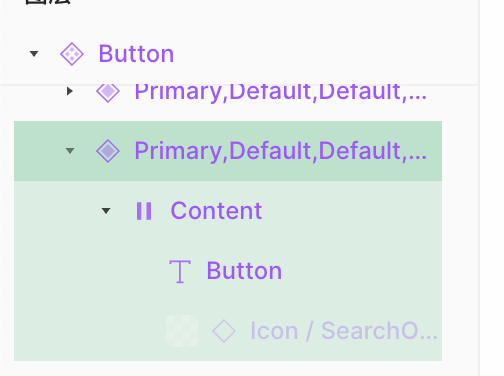Click the partially visible panel heading at top
The width and height of the screenshot is (504, 376).
(48, 2)
